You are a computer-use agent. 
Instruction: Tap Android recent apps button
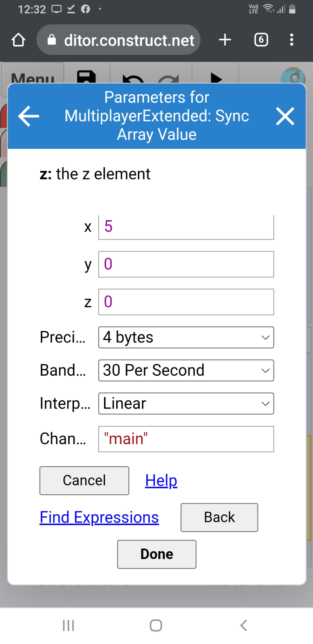pyautogui.click(x=68, y=625)
